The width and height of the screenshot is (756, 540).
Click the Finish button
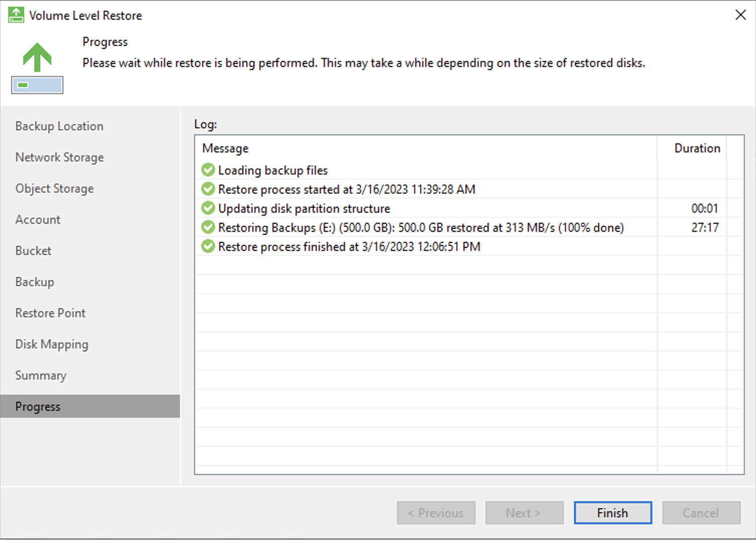coord(613,513)
